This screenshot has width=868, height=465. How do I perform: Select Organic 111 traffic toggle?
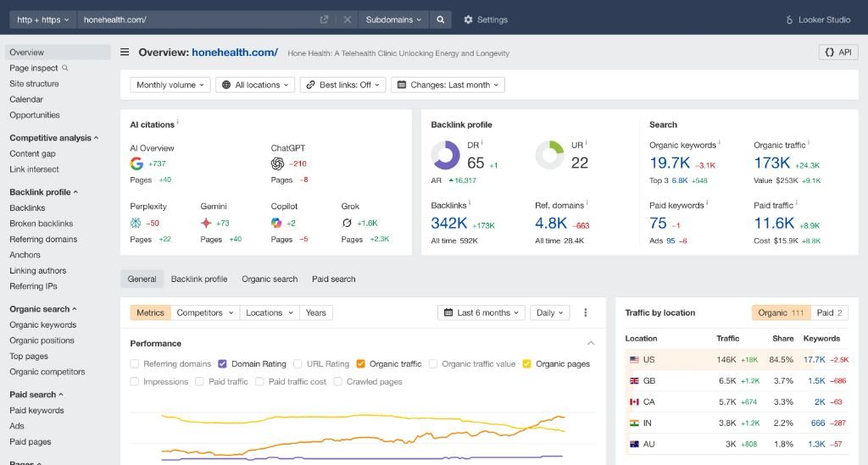point(781,313)
